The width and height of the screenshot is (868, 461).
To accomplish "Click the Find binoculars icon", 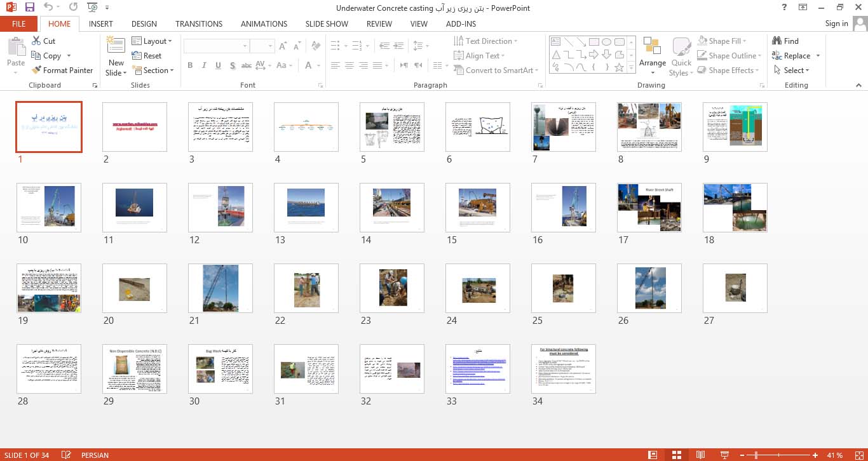I will tap(777, 41).
